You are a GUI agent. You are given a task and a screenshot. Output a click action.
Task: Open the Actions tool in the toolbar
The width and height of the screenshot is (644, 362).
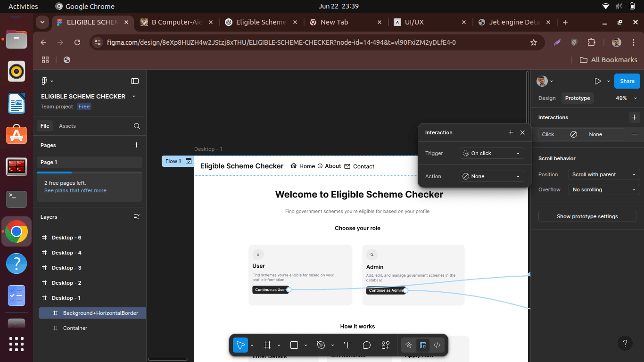(386, 345)
